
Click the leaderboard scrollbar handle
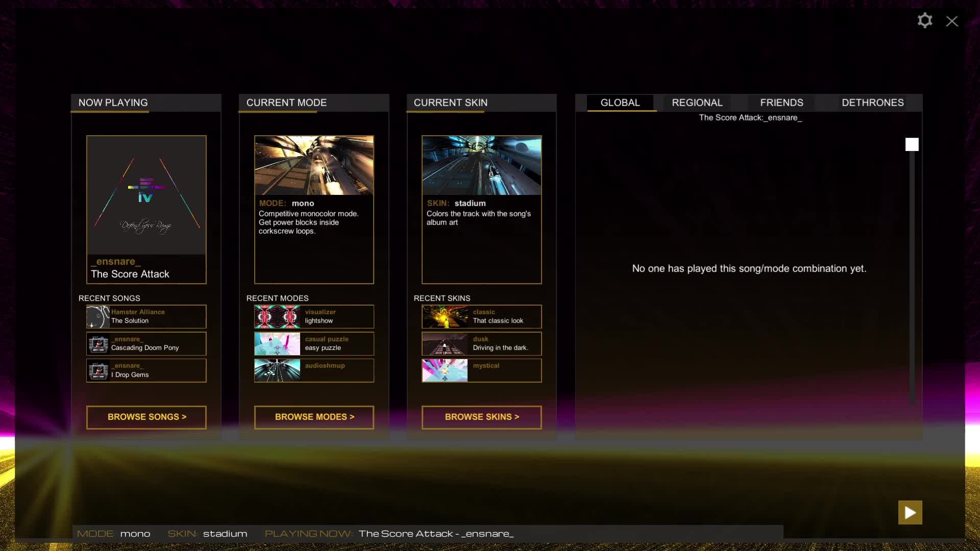pos(912,144)
